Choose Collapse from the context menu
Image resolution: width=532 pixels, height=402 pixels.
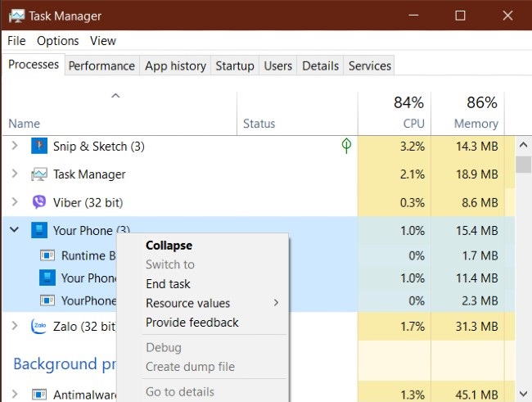[x=169, y=245]
